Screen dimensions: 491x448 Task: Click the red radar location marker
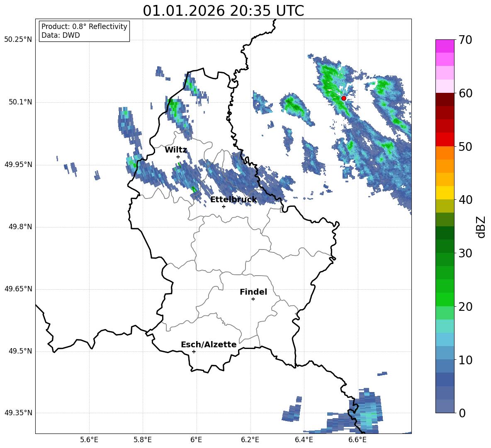point(343,98)
